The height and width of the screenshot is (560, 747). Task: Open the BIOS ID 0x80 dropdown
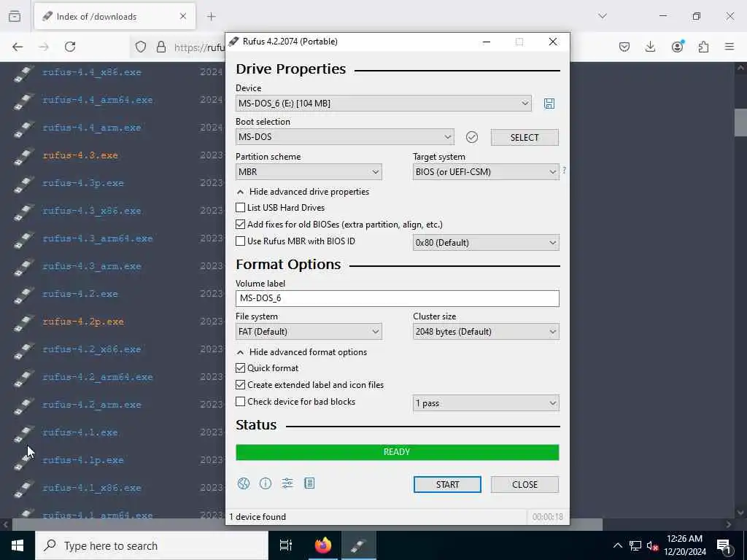tap(486, 243)
